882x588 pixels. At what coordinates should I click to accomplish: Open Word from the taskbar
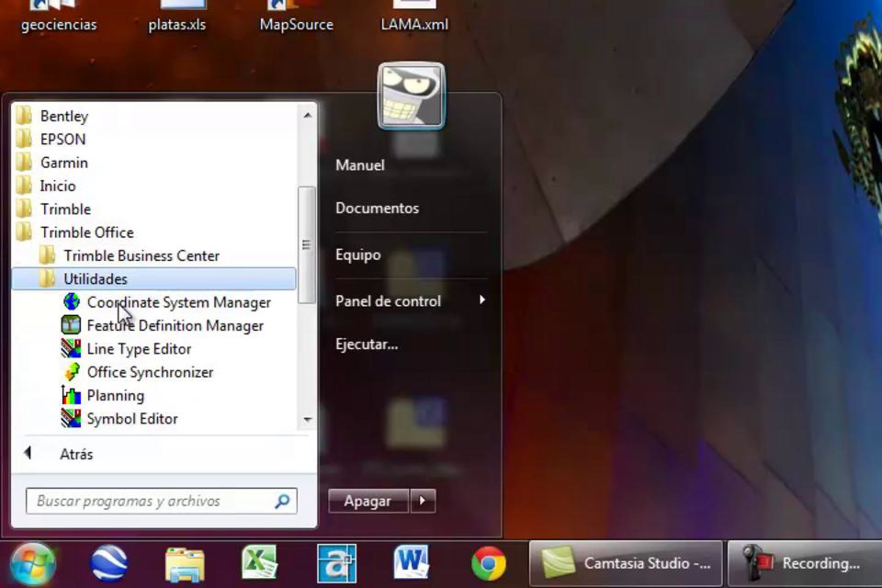click(411, 563)
